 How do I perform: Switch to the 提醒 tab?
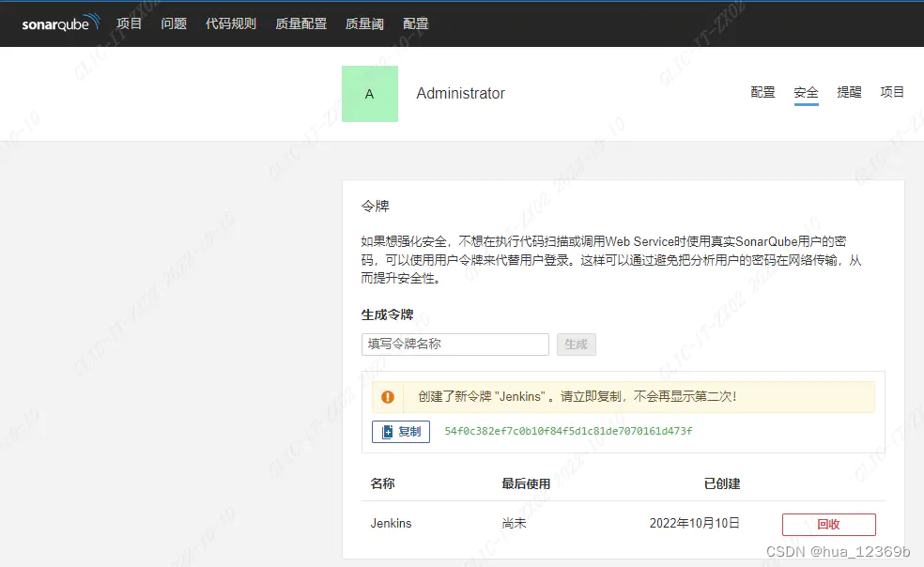pos(849,92)
